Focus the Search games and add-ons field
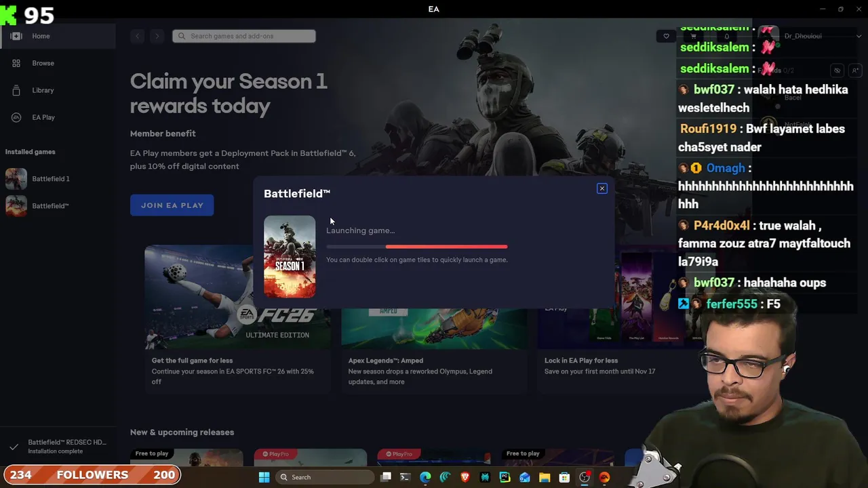This screenshot has width=868, height=488. (x=244, y=36)
